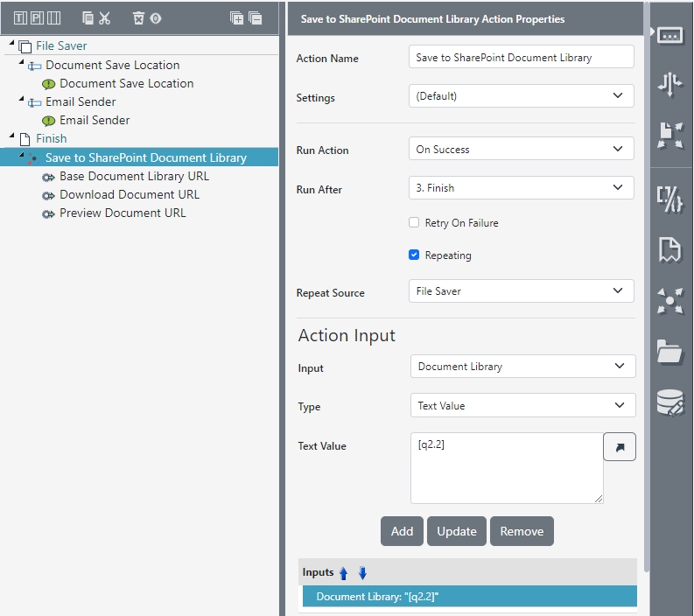
Task: Click the add columns layout icon
Action: pyautogui.click(x=53, y=18)
